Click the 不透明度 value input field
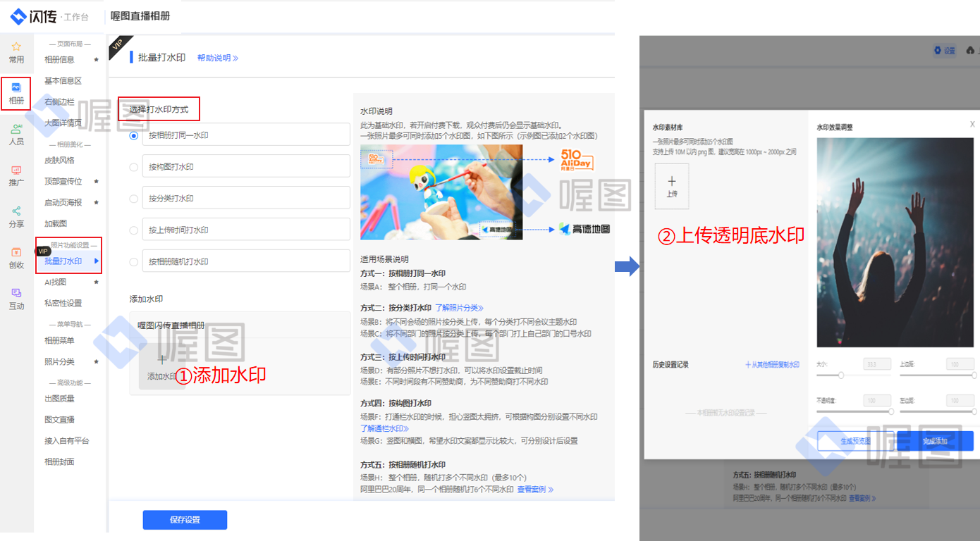This screenshot has width=980, height=541. [x=877, y=400]
